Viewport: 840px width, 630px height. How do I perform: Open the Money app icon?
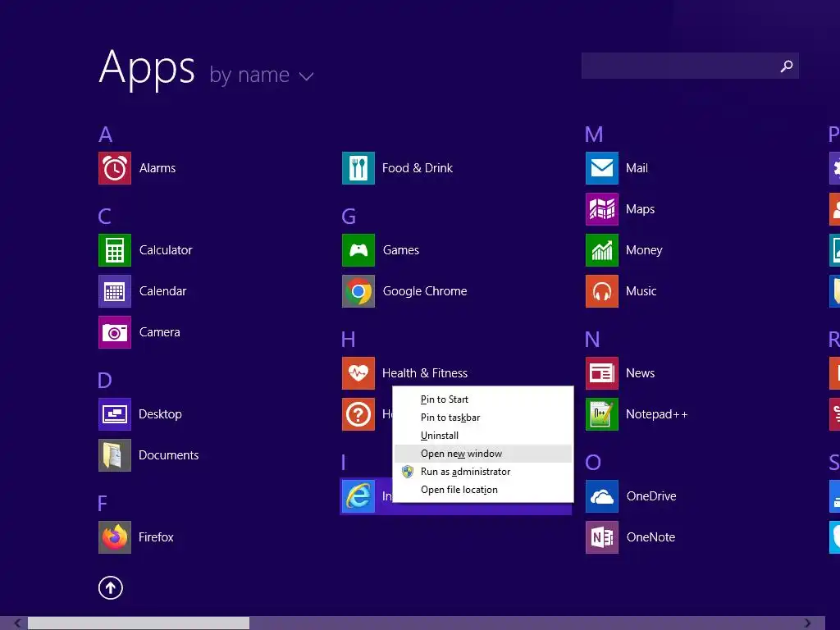click(602, 250)
